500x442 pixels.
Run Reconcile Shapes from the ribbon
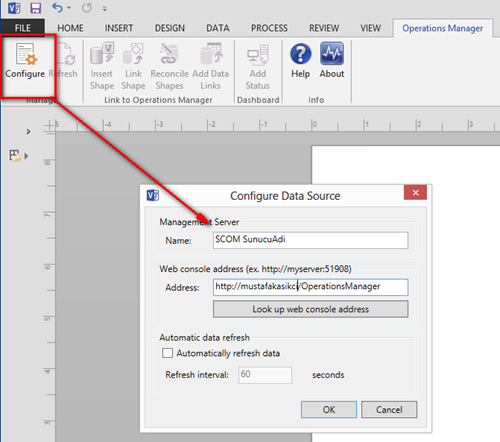(x=169, y=66)
